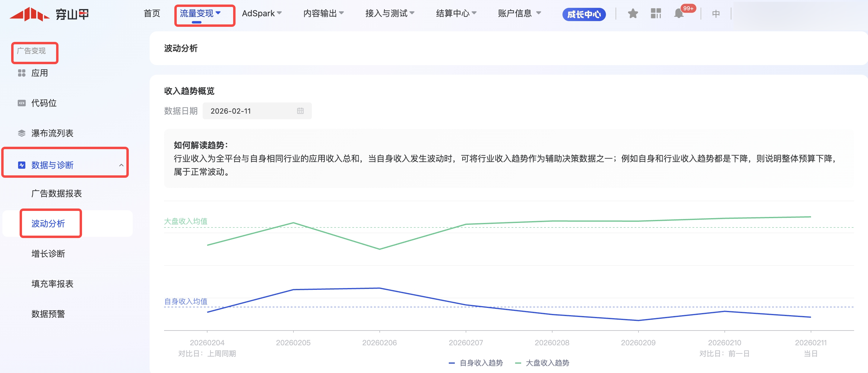Click the 应用 sidebar grid icon

click(x=22, y=73)
